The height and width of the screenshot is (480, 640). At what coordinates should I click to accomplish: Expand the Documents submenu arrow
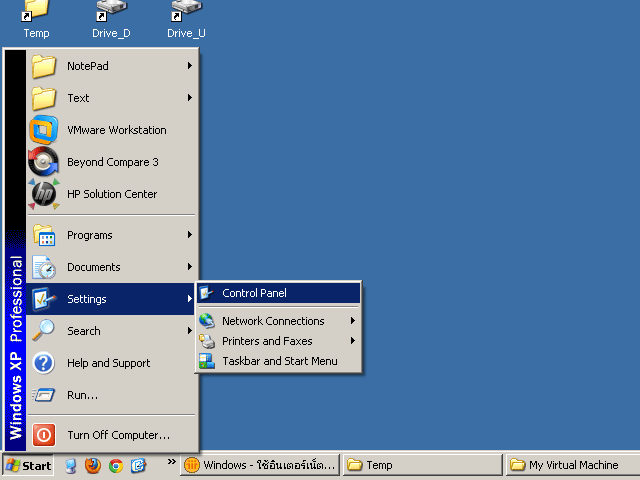(x=190, y=267)
